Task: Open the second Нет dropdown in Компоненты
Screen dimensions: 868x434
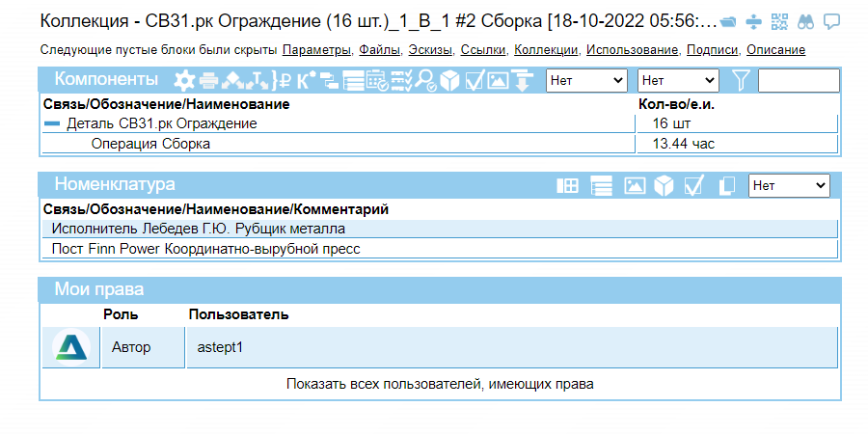Action: point(678,81)
